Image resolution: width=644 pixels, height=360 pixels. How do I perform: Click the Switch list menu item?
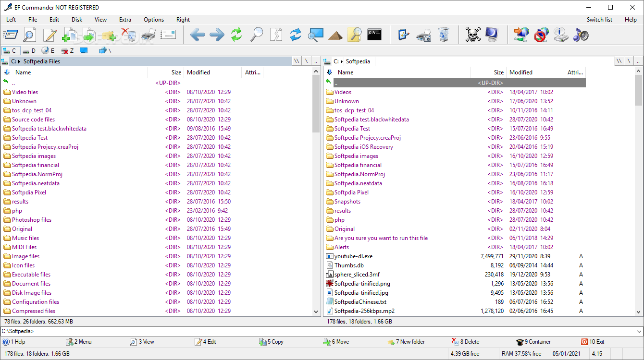(599, 20)
